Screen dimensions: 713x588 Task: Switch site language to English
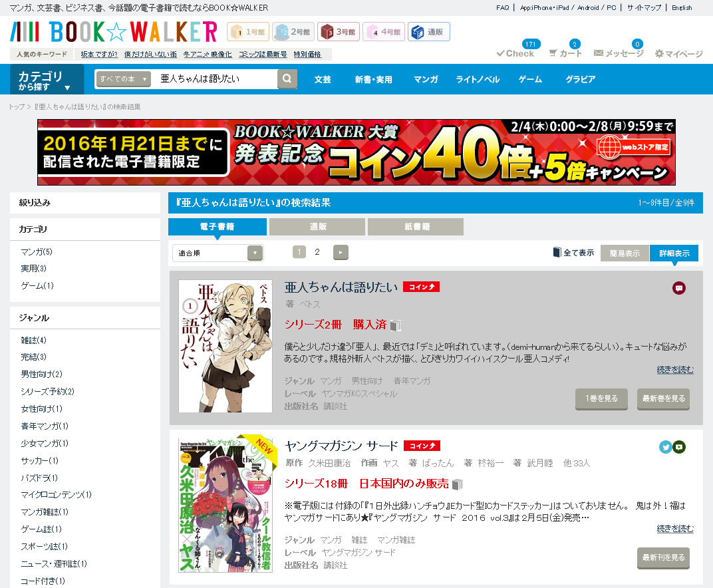pos(682,8)
